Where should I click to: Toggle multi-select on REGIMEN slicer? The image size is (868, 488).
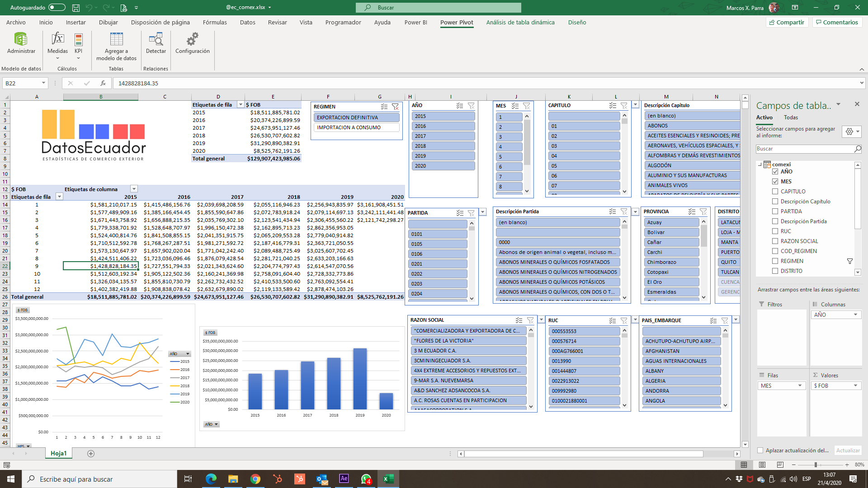click(x=384, y=107)
